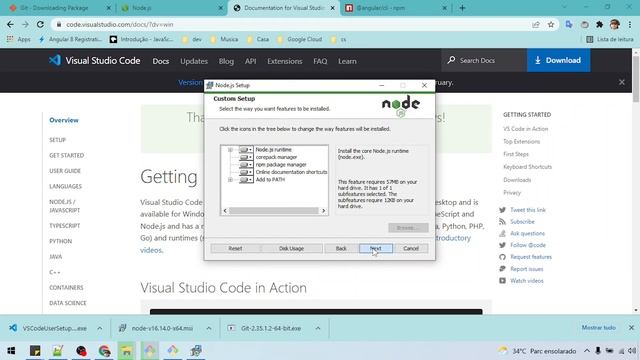The height and width of the screenshot is (360, 640).
Task: Click the blue Download button
Action: (x=558, y=60)
